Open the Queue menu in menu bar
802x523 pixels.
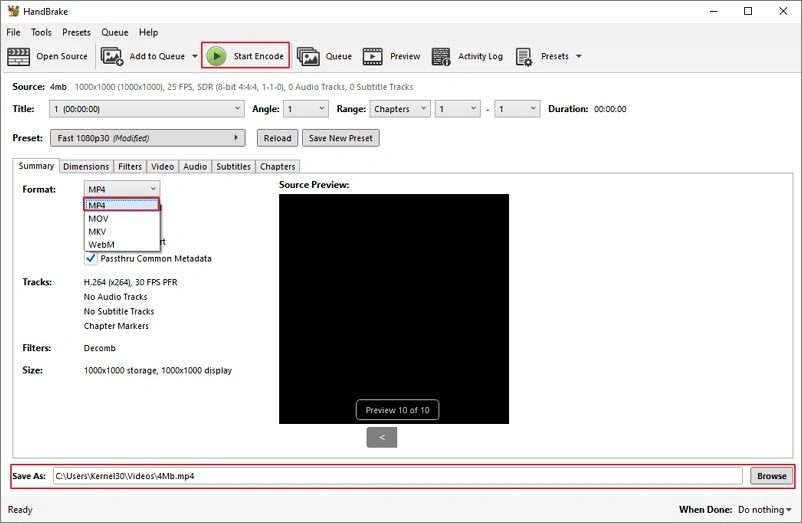pos(115,32)
